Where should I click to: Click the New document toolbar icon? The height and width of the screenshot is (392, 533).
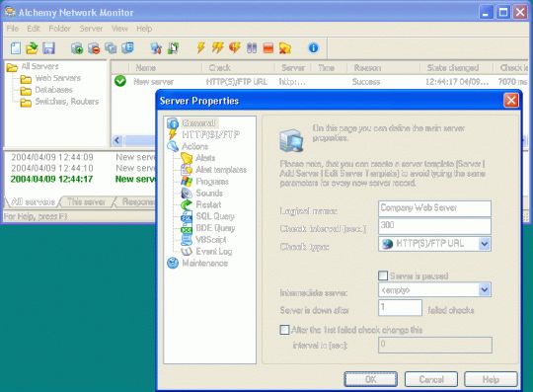click(16, 48)
